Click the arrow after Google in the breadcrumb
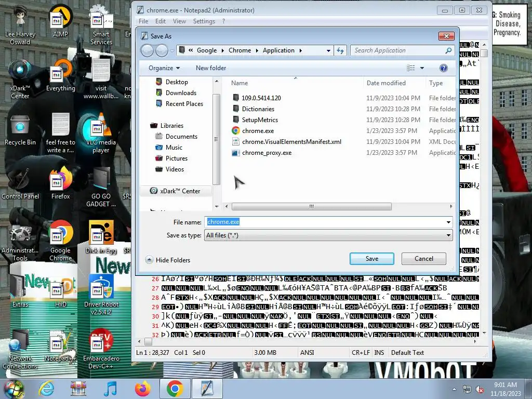The image size is (532, 399). (222, 50)
